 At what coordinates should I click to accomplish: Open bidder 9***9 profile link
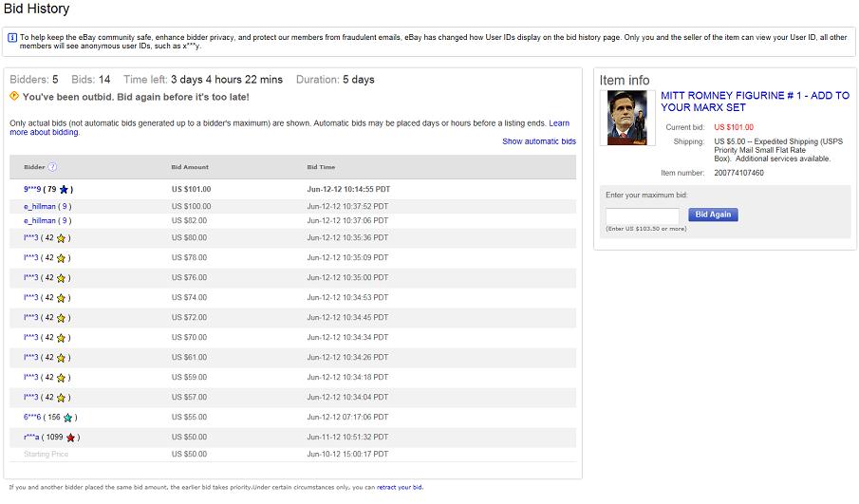(32, 189)
